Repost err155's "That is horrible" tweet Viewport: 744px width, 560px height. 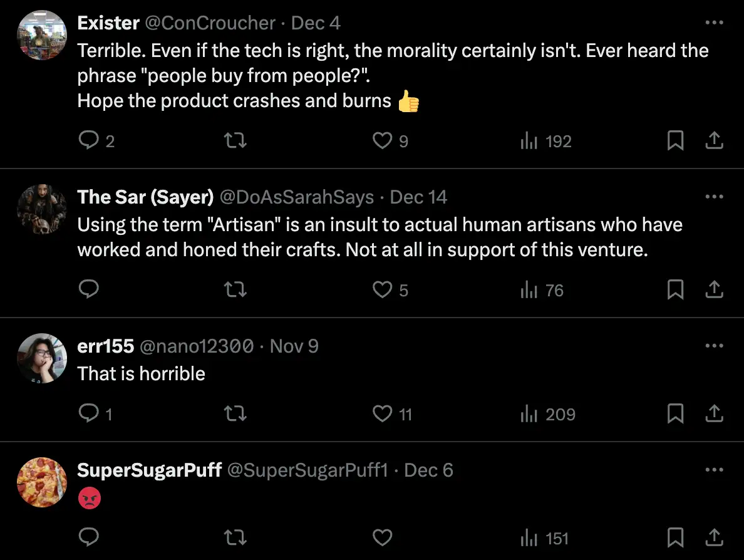click(235, 413)
